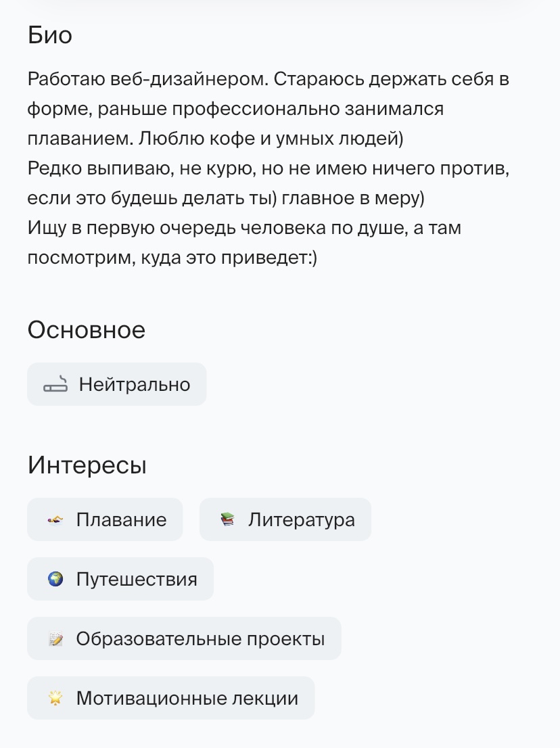Screen dimensions: 560x748
Task: Click the Интересы section heading
Action: [87, 465]
